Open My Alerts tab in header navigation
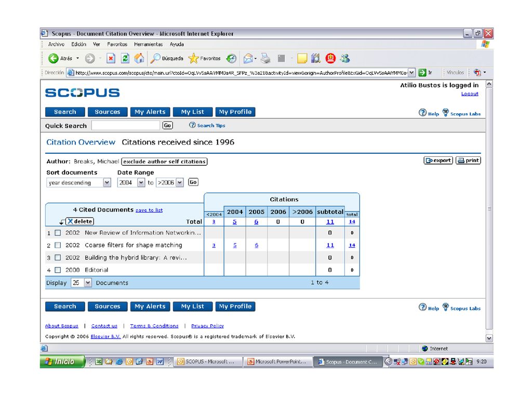 coord(150,112)
